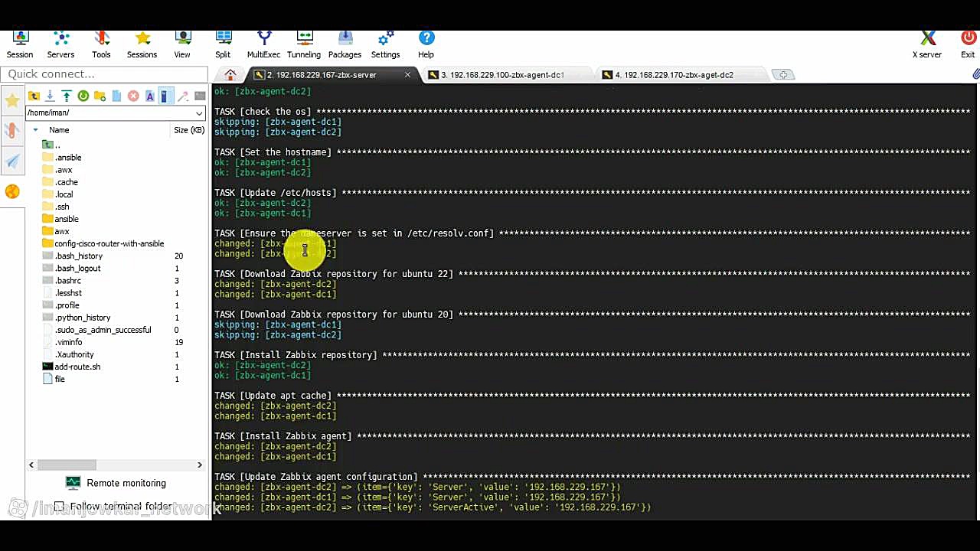Open a new tab with plus button
Screen dimensions: 980x551
tap(783, 75)
